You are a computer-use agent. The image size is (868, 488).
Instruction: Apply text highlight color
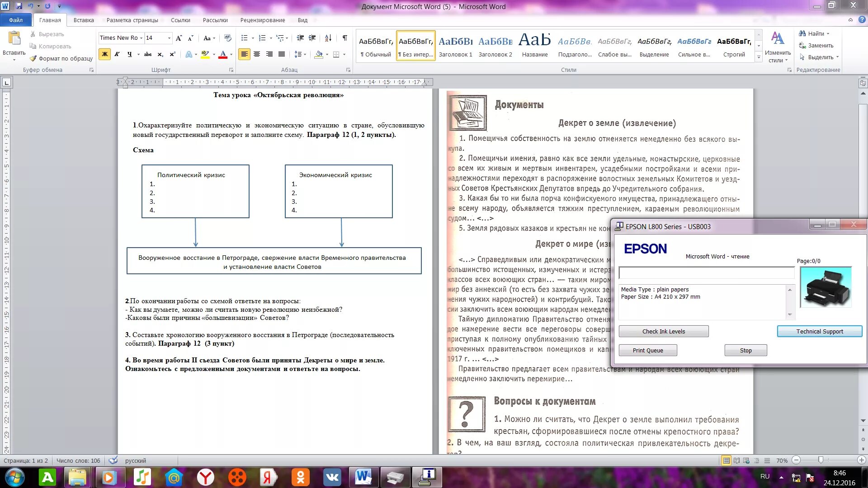point(205,54)
